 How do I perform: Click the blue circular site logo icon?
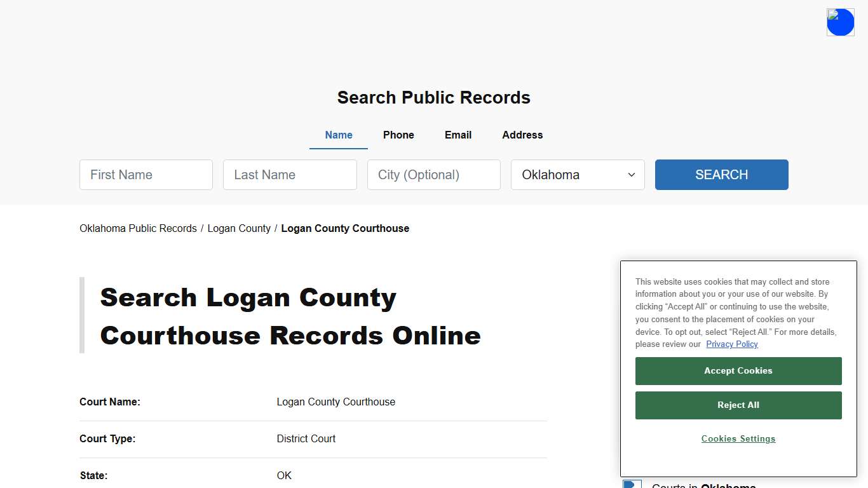(840, 22)
